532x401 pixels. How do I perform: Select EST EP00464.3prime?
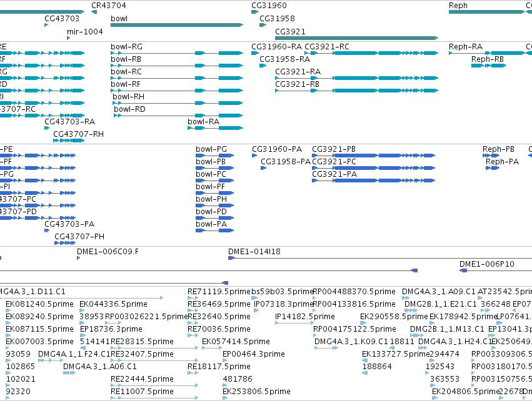coord(225,360)
